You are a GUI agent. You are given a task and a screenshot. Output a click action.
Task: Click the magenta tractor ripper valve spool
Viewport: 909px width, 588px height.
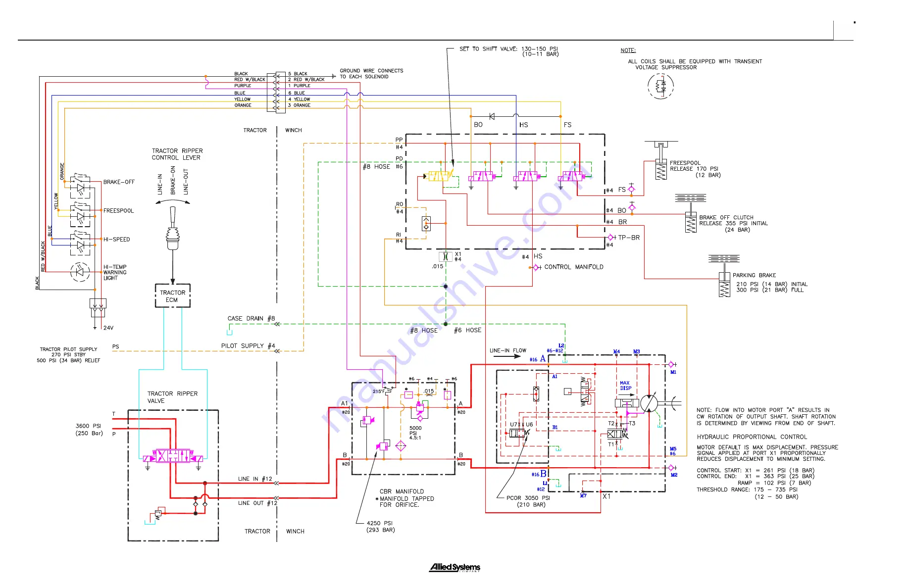(172, 456)
